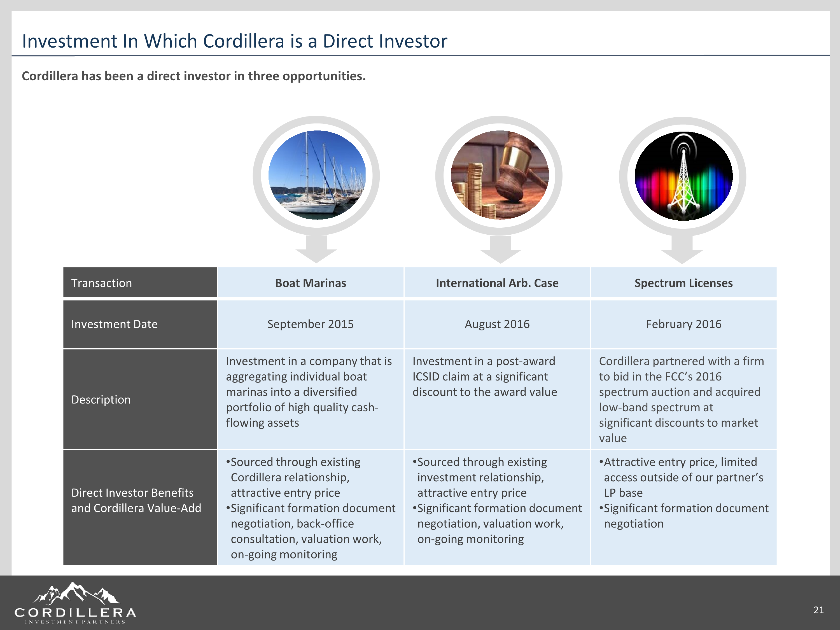The height and width of the screenshot is (630, 840).
Task: Click page number 21
Action: (818, 610)
